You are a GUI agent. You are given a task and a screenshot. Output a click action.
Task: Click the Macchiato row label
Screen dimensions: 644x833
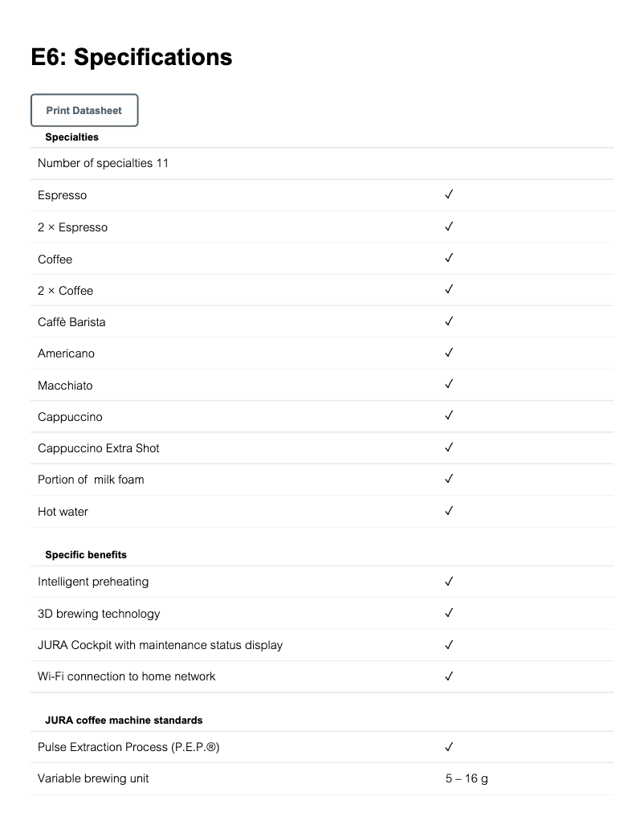coord(65,386)
